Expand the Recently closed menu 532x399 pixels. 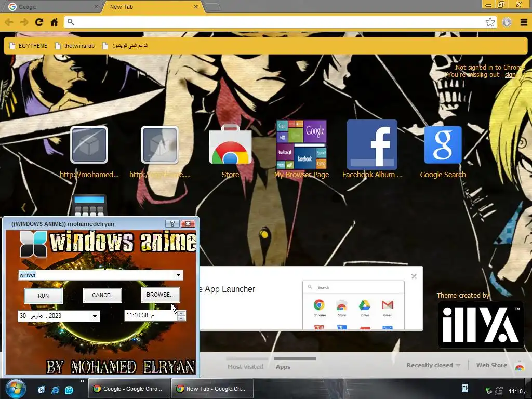click(x=433, y=365)
